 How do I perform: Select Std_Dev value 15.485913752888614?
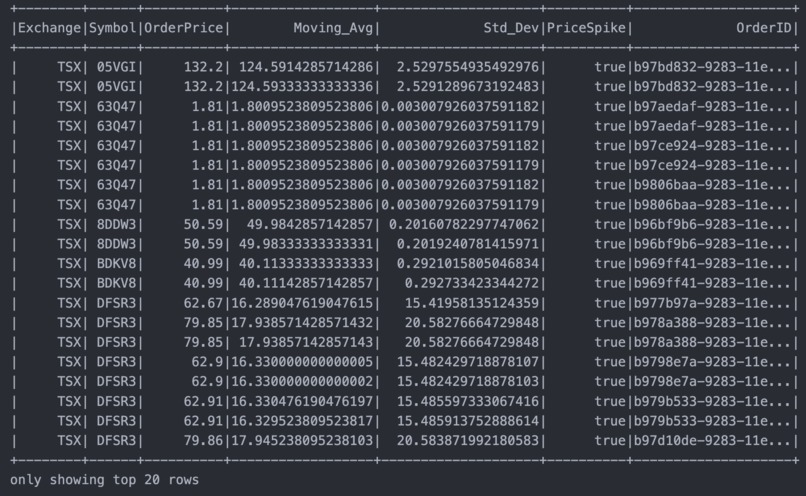[x=468, y=421]
